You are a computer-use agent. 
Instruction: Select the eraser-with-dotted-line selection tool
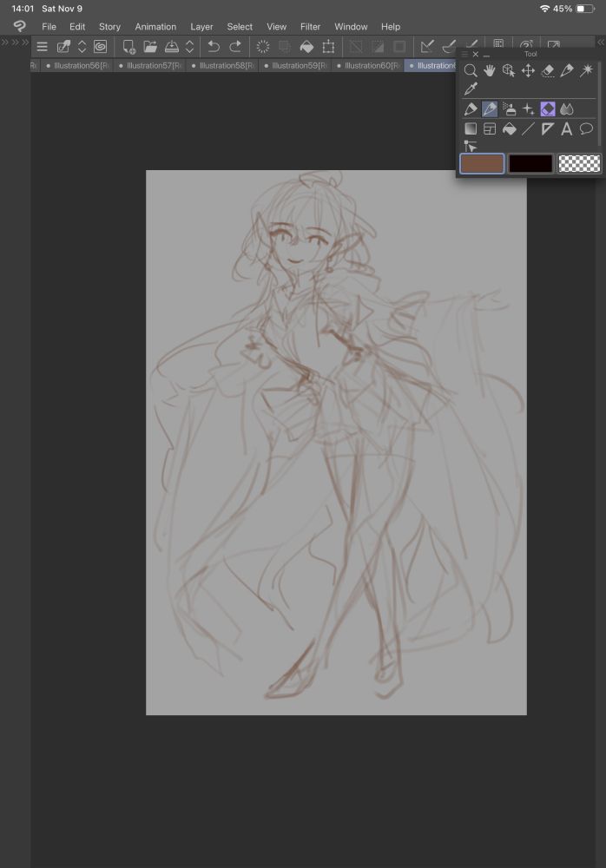pos(547,70)
